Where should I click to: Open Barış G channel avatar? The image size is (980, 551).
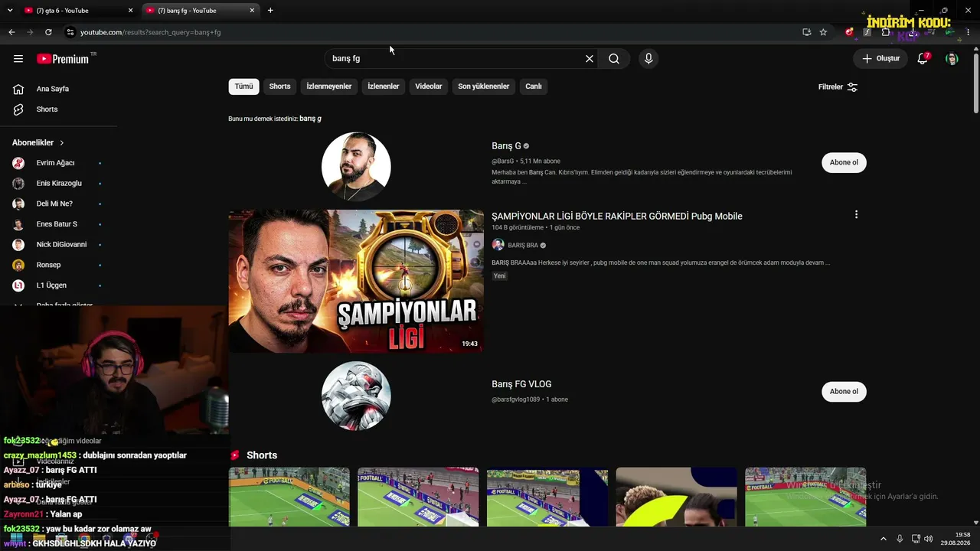tap(356, 167)
